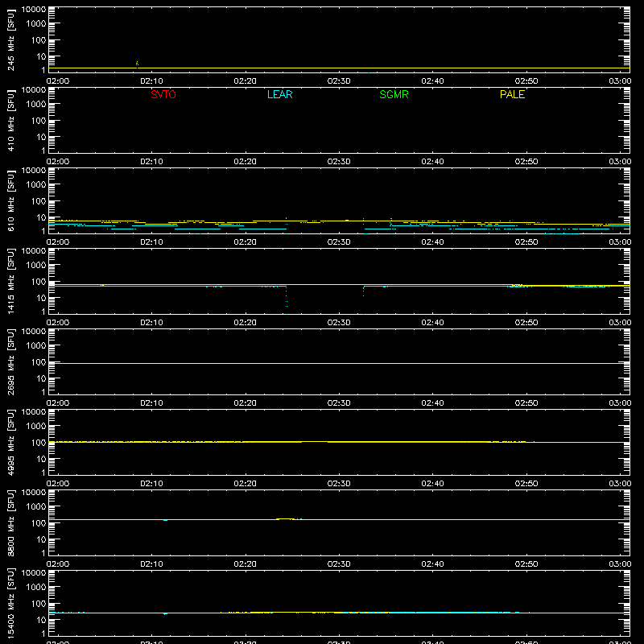Click 02:10 tick label under 2695 MHz plot

pyautogui.click(x=151, y=403)
